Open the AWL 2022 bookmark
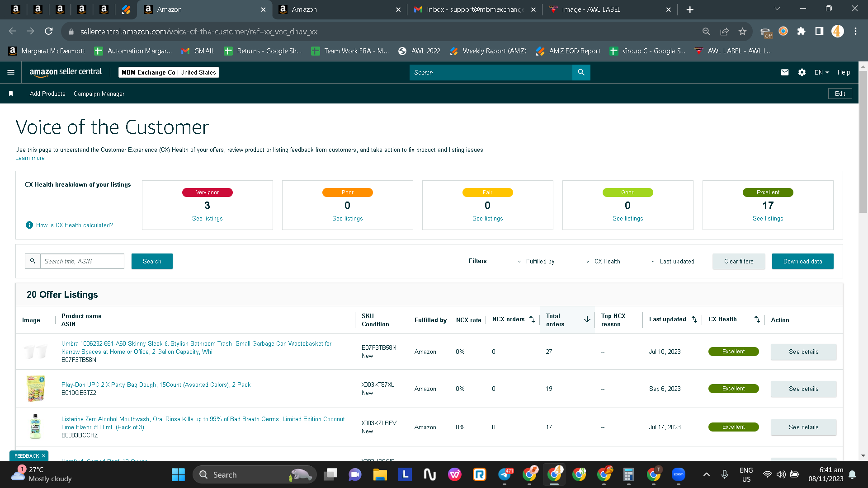868x488 pixels. [419, 51]
